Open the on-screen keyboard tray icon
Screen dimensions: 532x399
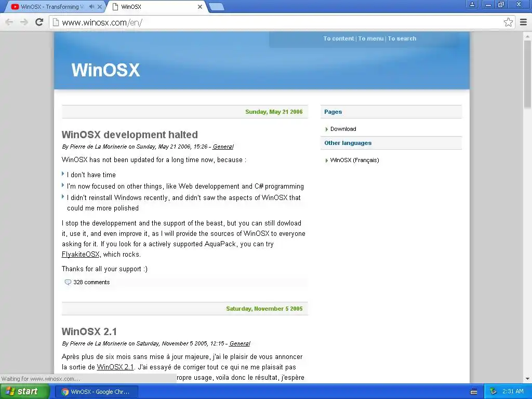tap(474, 392)
